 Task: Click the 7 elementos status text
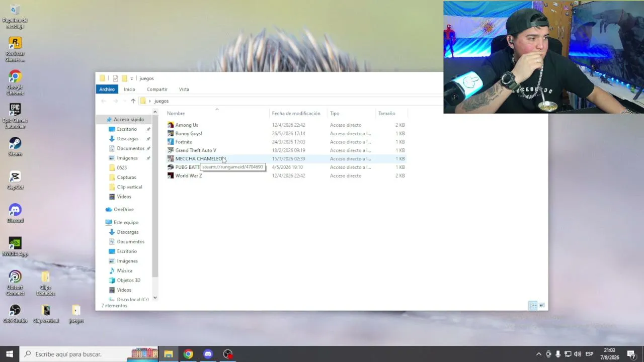coord(114,306)
